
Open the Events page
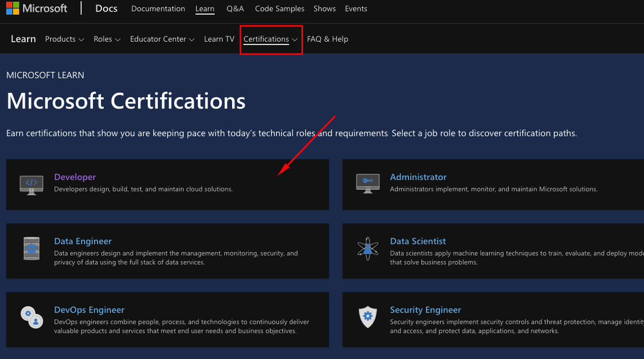coord(356,8)
